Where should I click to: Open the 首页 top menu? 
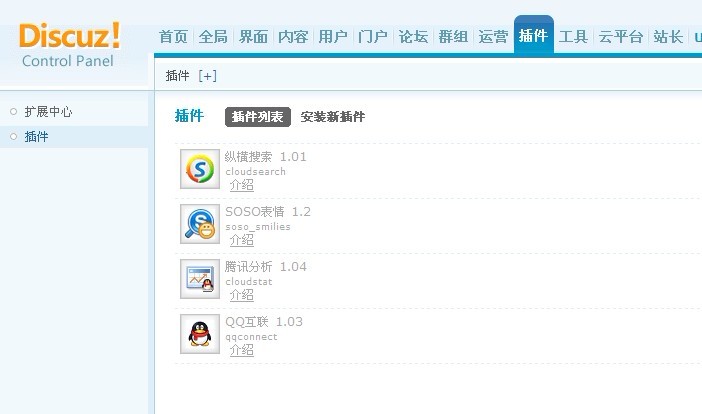173,37
